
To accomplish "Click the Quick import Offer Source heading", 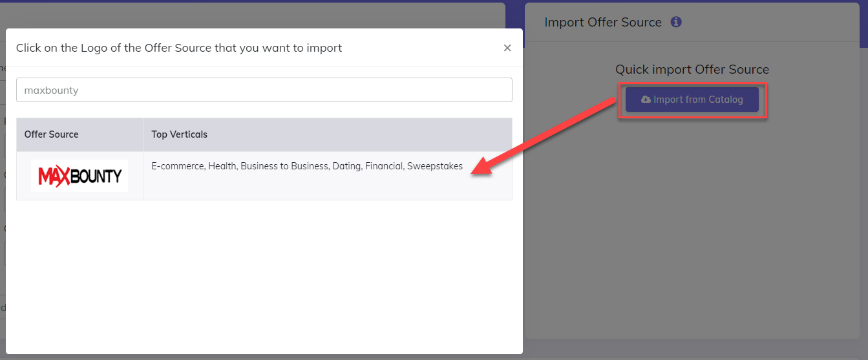I will (x=692, y=69).
